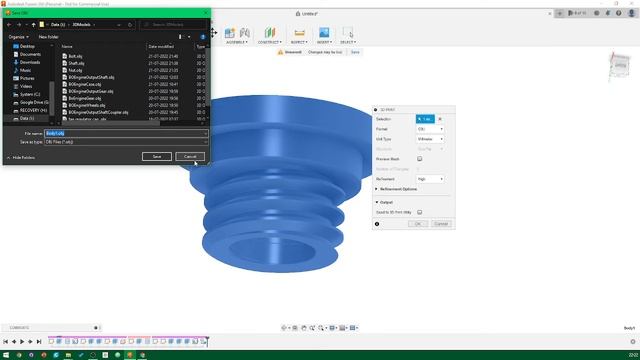Open the Format dropdown in 3D Print dialog
The height and width of the screenshot is (360, 640).
pyautogui.click(x=430, y=129)
